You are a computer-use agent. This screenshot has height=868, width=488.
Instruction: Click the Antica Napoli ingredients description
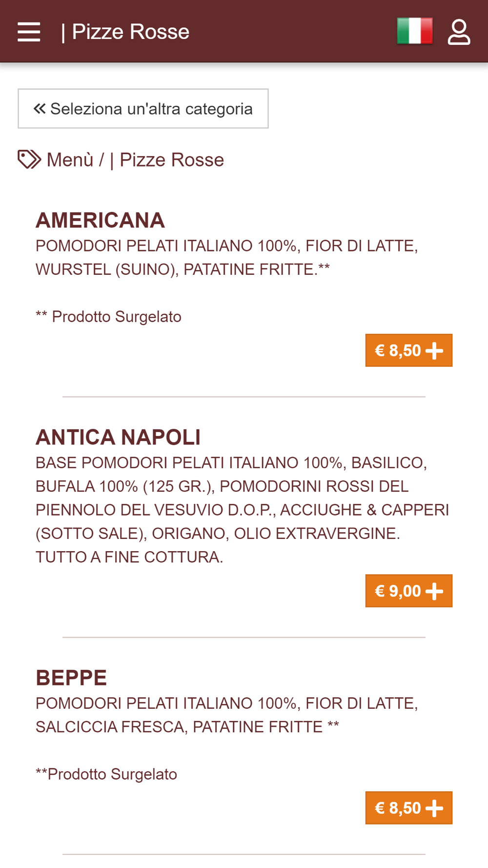(243, 510)
